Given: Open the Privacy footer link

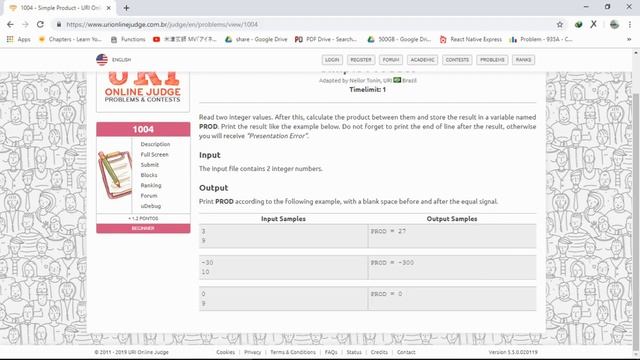Looking at the screenshot, I should point(252,352).
